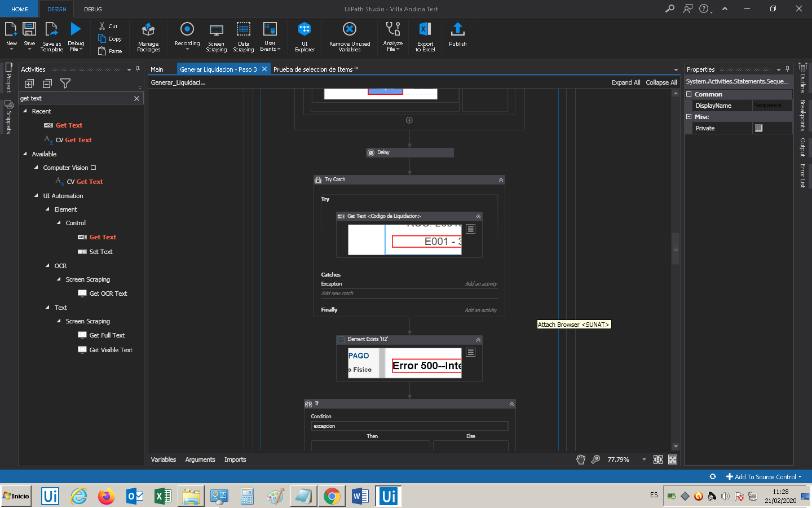Screen dimensions: 812x508
Task: Toggle the overview minimap
Action: click(x=673, y=459)
